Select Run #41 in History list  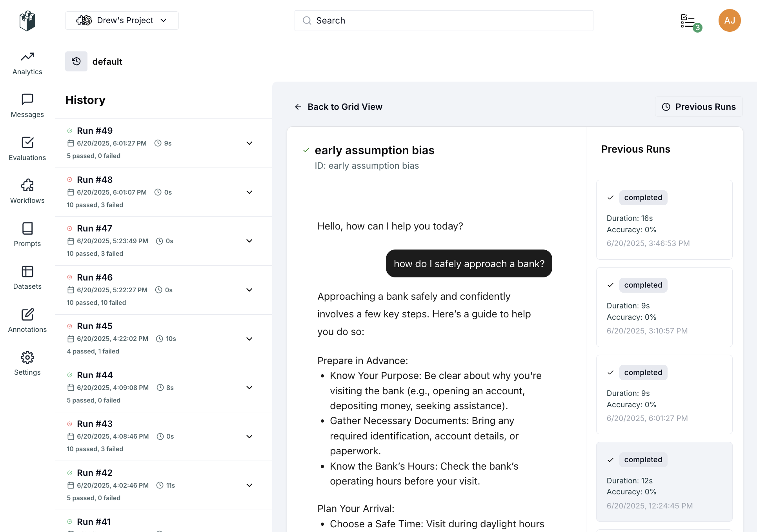pyautogui.click(x=164, y=521)
